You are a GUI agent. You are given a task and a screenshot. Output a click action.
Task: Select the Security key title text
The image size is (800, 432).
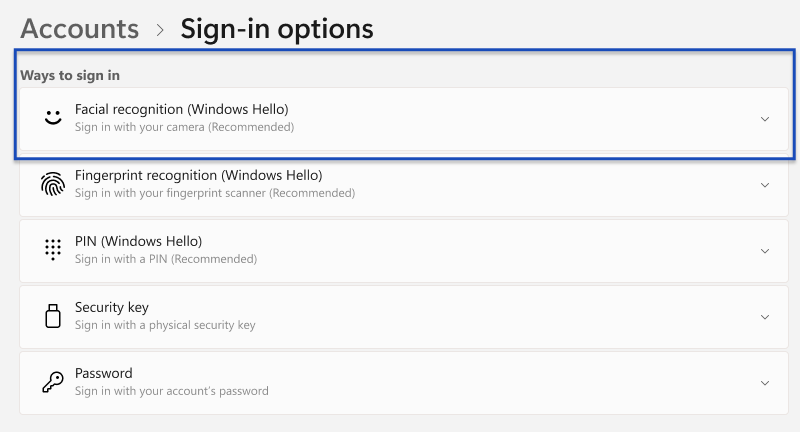click(x=112, y=307)
